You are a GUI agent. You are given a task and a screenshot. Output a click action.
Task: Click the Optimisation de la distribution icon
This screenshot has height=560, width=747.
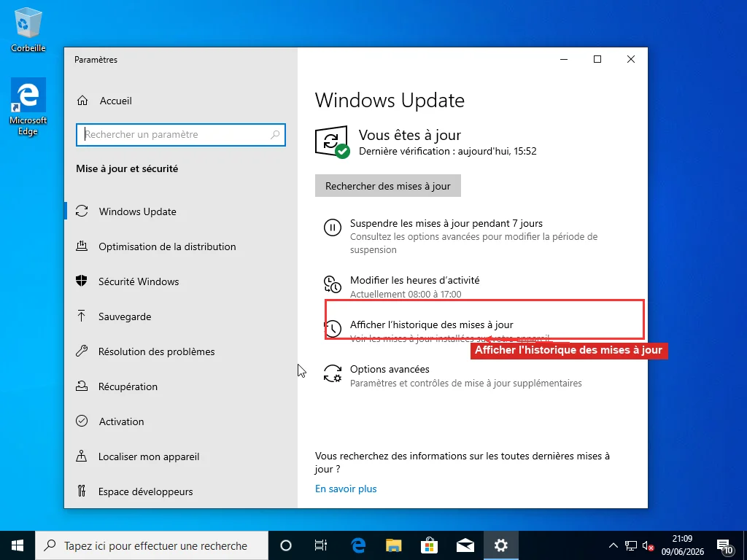point(82,246)
